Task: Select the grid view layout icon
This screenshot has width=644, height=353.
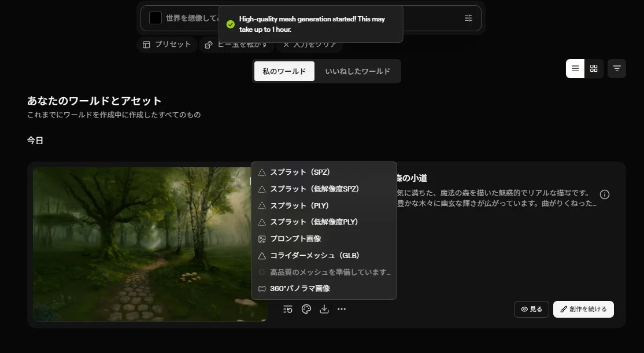Action: click(594, 69)
